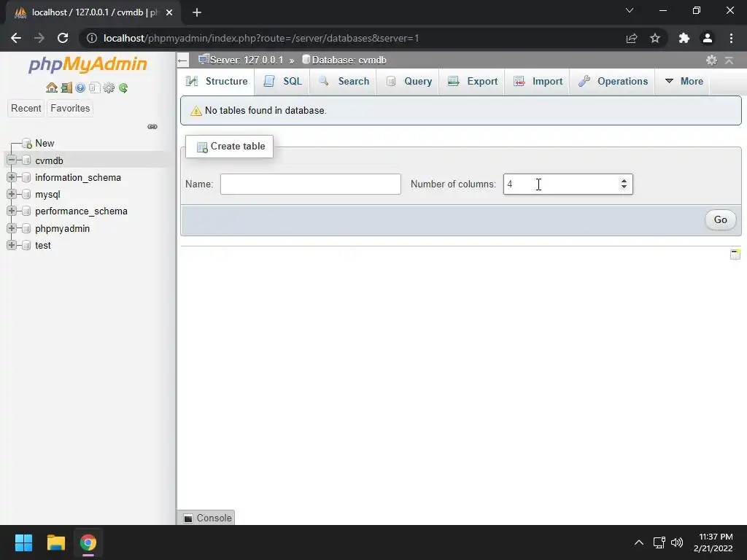Select the mysql database name
This screenshot has height=560, width=747.
click(47, 194)
